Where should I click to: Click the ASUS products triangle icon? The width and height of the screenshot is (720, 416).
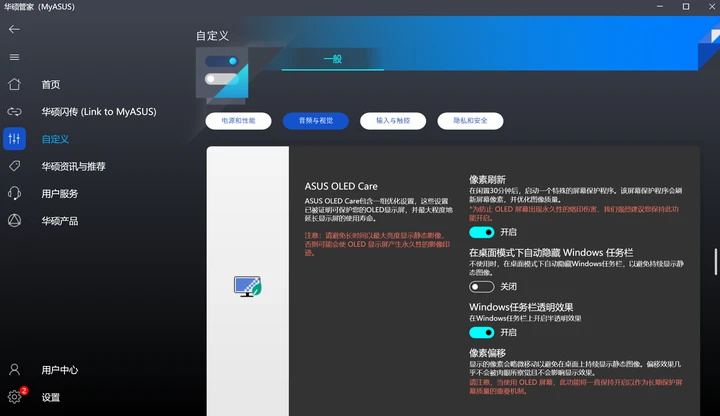14,220
